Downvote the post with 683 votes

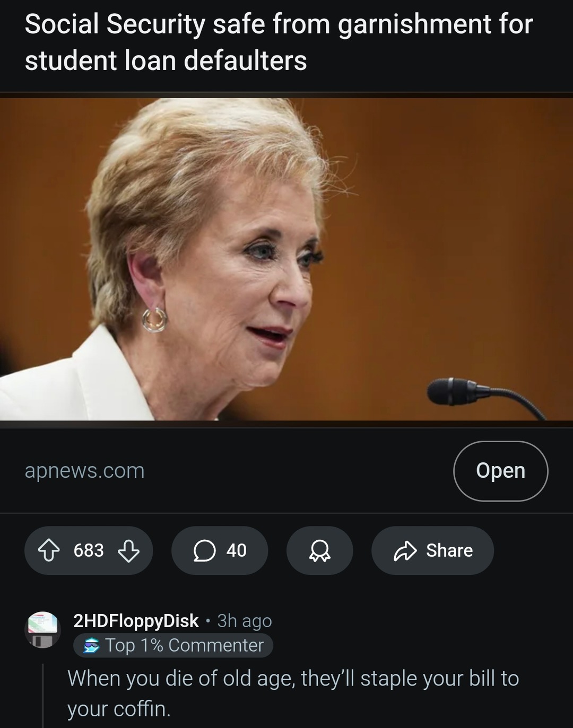[128, 550]
